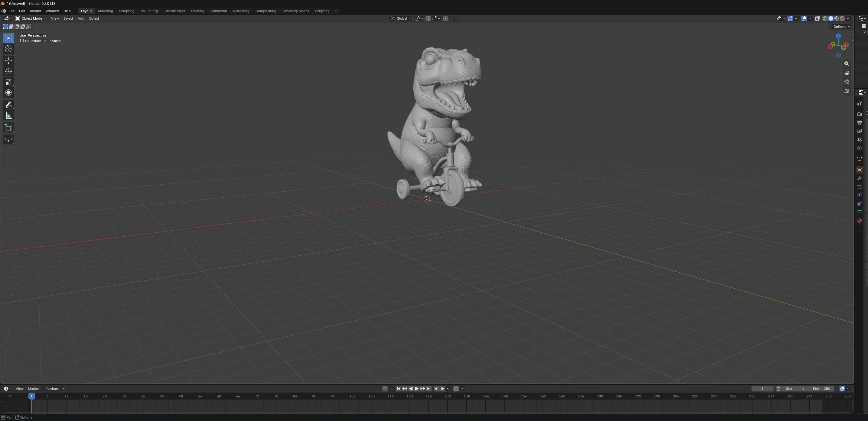Switch to Material Preview shading
Viewport: 868px width, 421px height.
836,18
